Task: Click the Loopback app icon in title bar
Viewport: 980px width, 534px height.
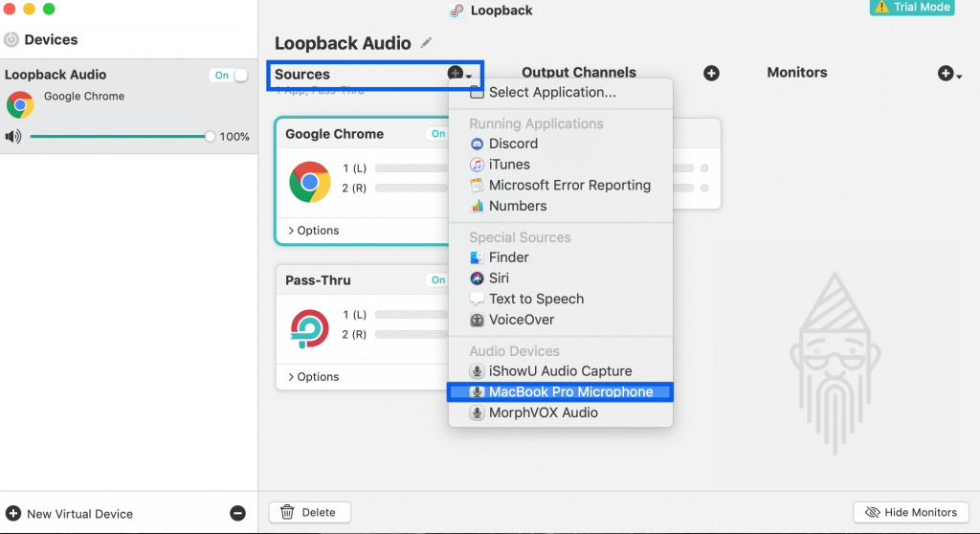Action: click(457, 11)
